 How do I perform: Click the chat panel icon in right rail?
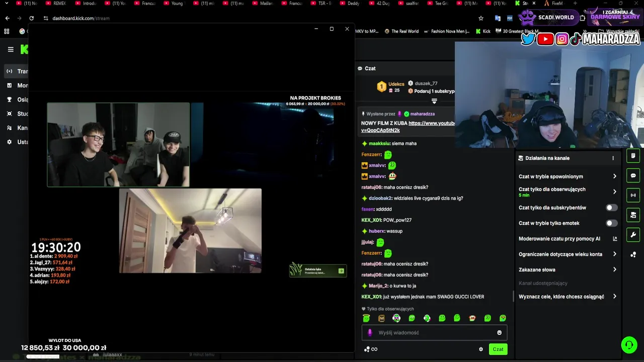tap(633, 175)
